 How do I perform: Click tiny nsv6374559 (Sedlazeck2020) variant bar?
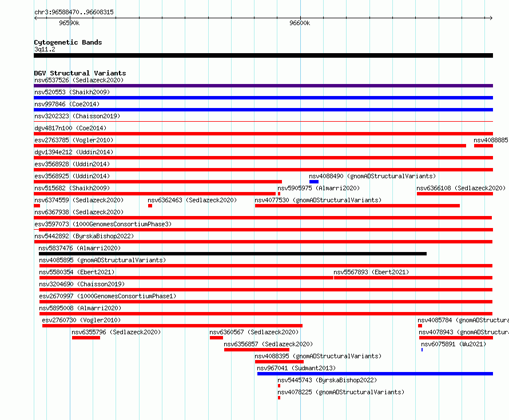[x=37, y=206]
